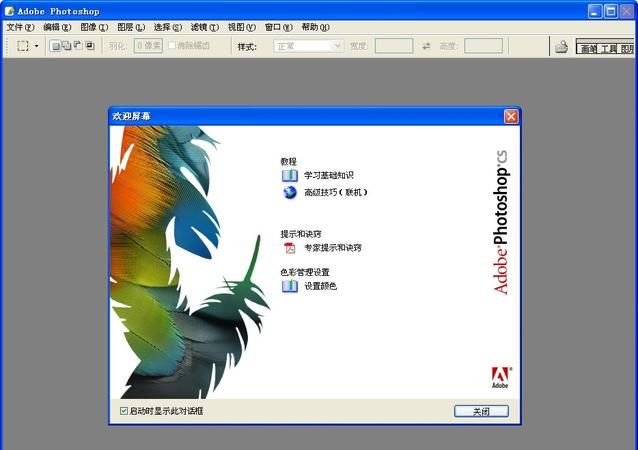Close the 欢迎屏幕 dialog with the X

[511, 117]
